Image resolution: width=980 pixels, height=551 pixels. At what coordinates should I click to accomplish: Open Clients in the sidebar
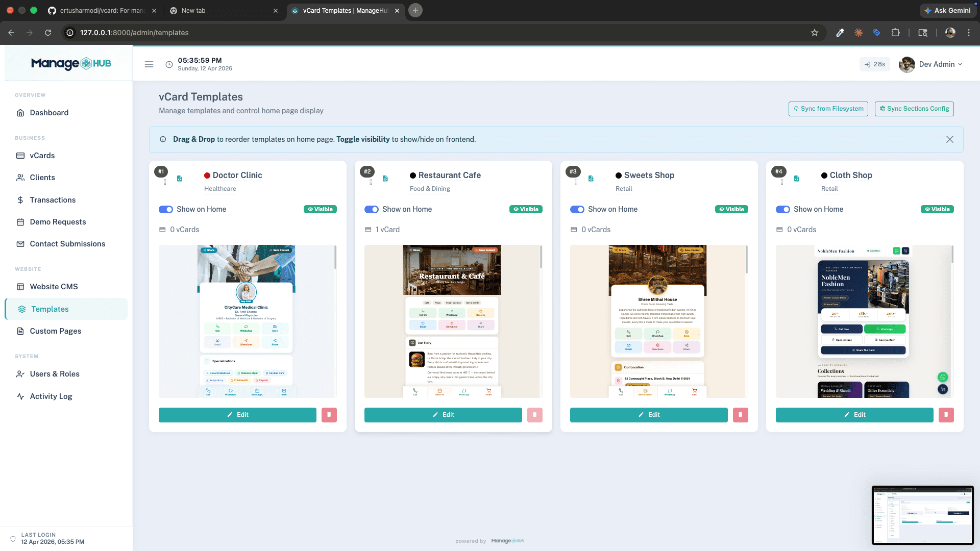(66, 178)
